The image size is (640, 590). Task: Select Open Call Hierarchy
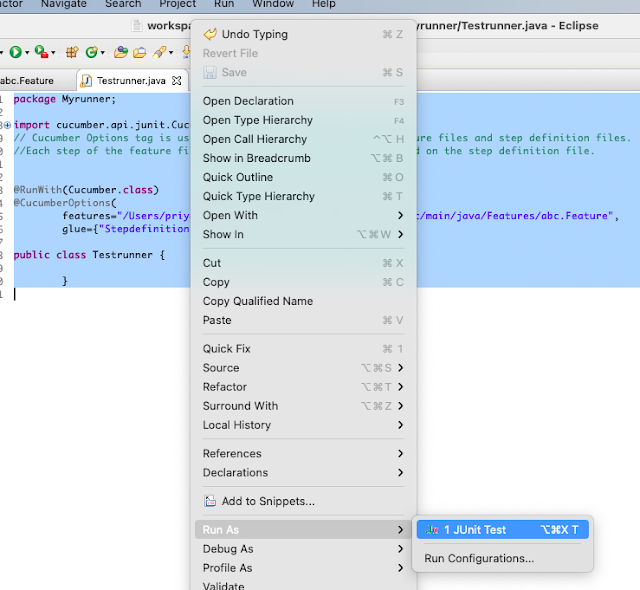tap(303, 140)
